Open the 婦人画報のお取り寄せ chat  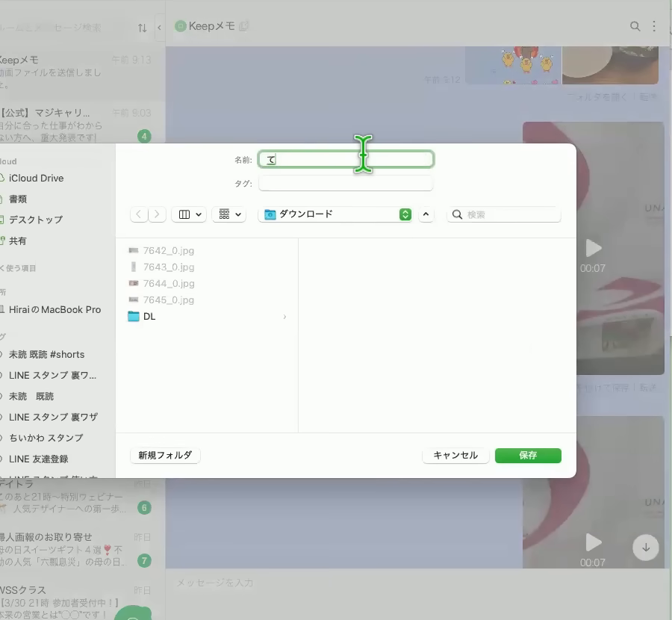pos(82,550)
